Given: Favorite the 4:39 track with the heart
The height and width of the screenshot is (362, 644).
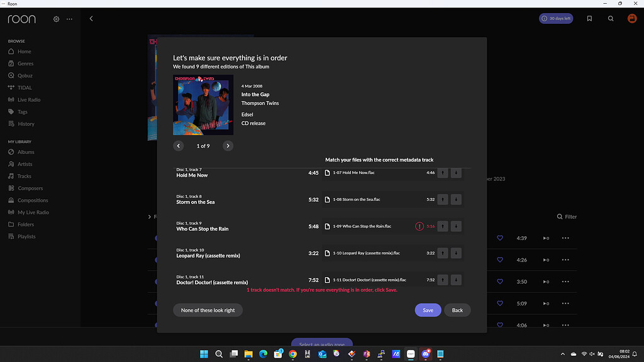Looking at the screenshot, I should click(500, 238).
